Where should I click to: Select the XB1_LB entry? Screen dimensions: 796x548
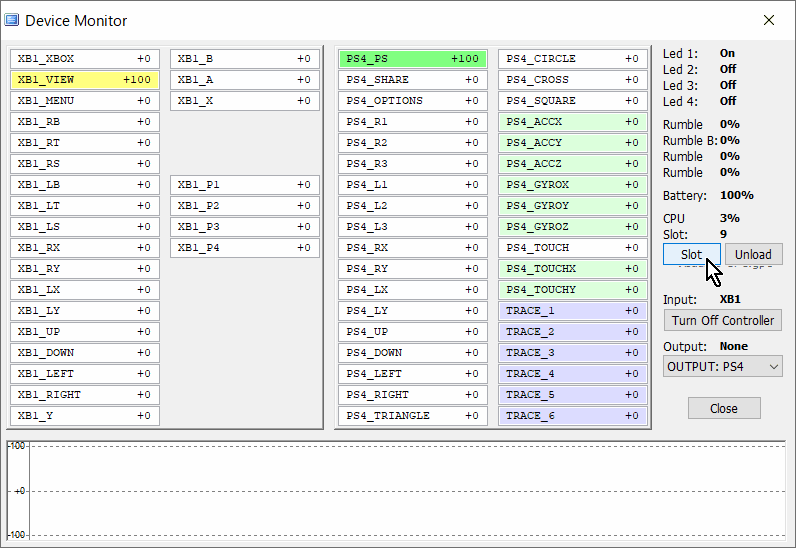85,185
